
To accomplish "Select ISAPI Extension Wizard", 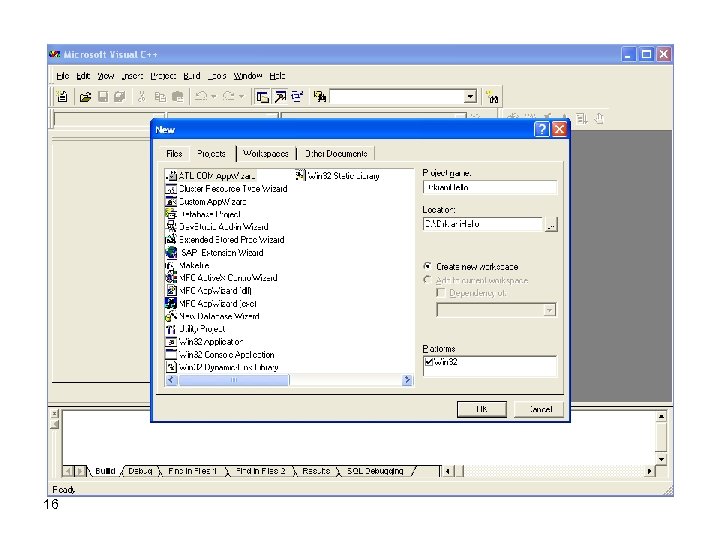I will coord(214,253).
